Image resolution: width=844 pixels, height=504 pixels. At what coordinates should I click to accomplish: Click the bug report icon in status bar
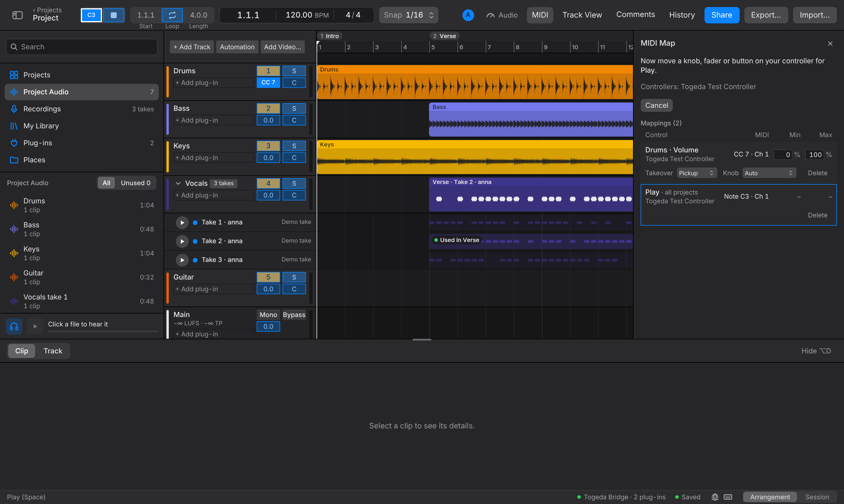[x=714, y=497]
